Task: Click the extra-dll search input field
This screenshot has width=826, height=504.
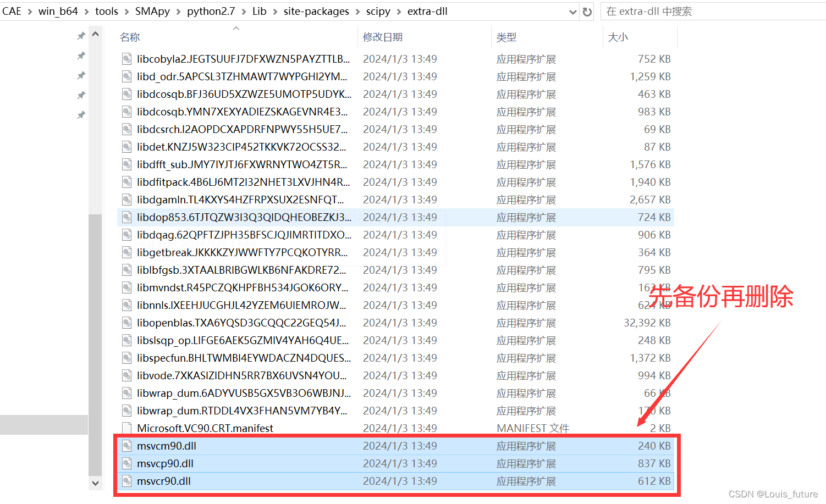Action: click(709, 11)
